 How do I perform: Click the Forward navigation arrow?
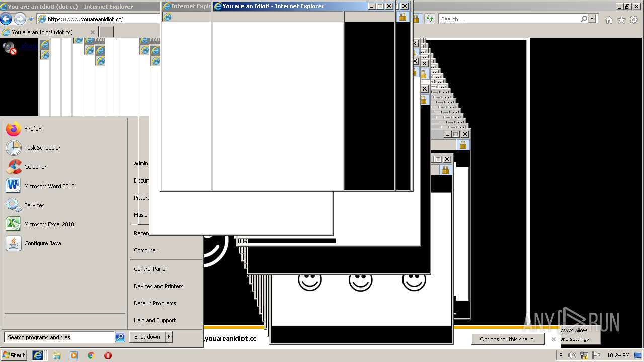click(19, 19)
